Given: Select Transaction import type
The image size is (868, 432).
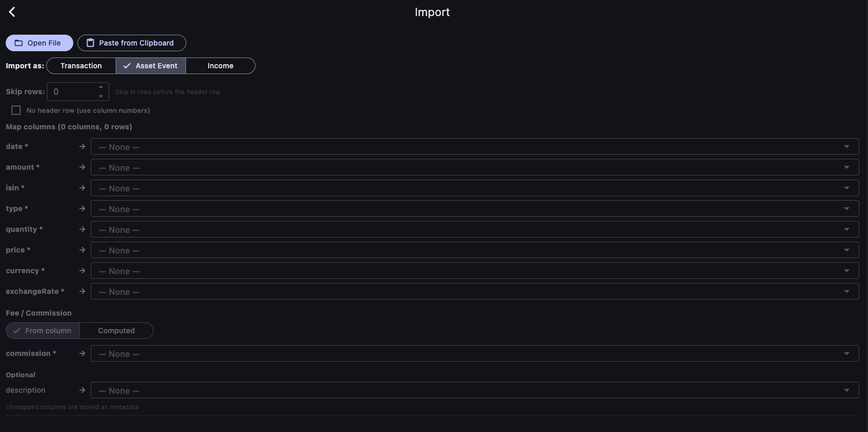Looking at the screenshot, I should pos(81,66).
